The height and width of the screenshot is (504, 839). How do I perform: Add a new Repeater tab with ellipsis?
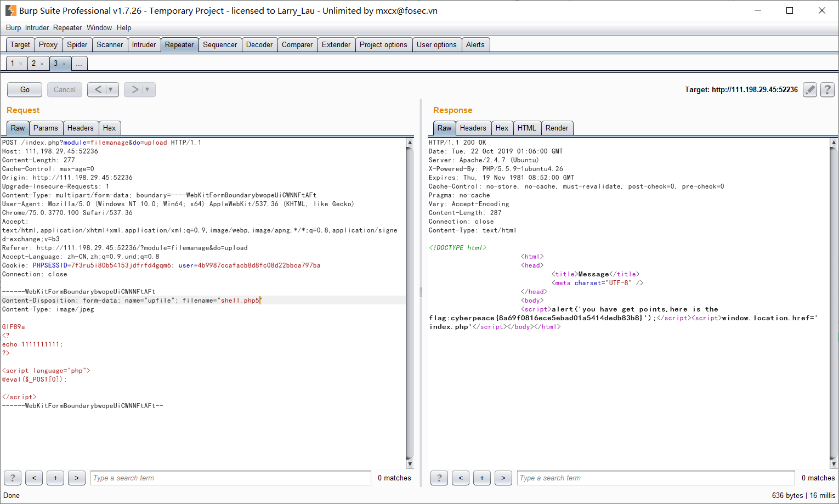(x=79, y=64)
